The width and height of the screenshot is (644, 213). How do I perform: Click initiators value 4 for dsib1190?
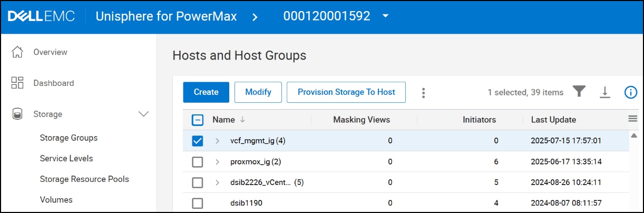click(496, 203)
